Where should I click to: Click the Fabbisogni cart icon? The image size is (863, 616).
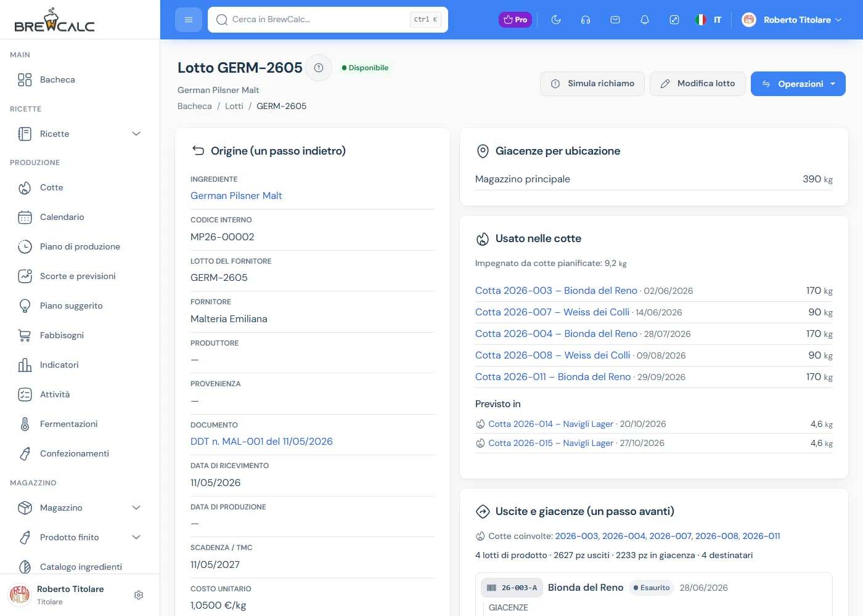(x=25, y=335)
